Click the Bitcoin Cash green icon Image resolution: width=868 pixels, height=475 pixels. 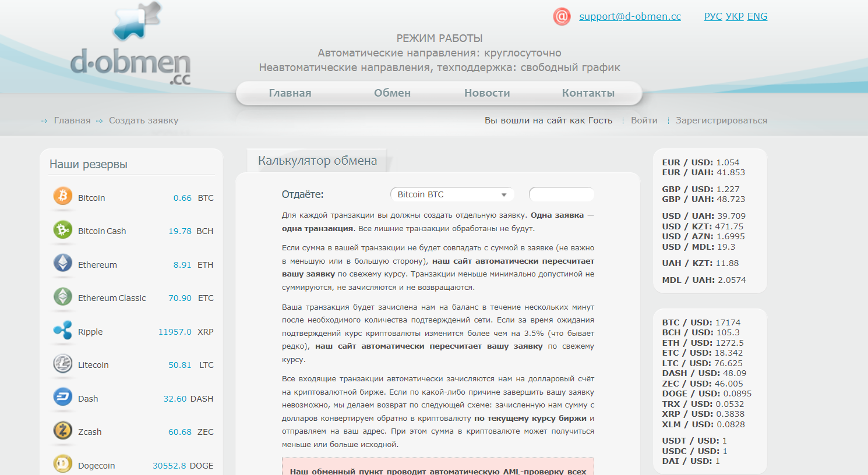pos(63,229)
